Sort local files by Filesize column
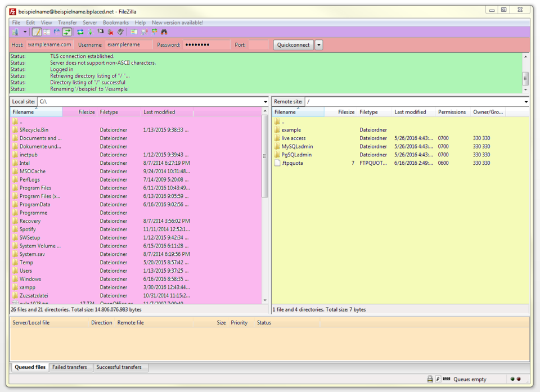 (80, 112)
